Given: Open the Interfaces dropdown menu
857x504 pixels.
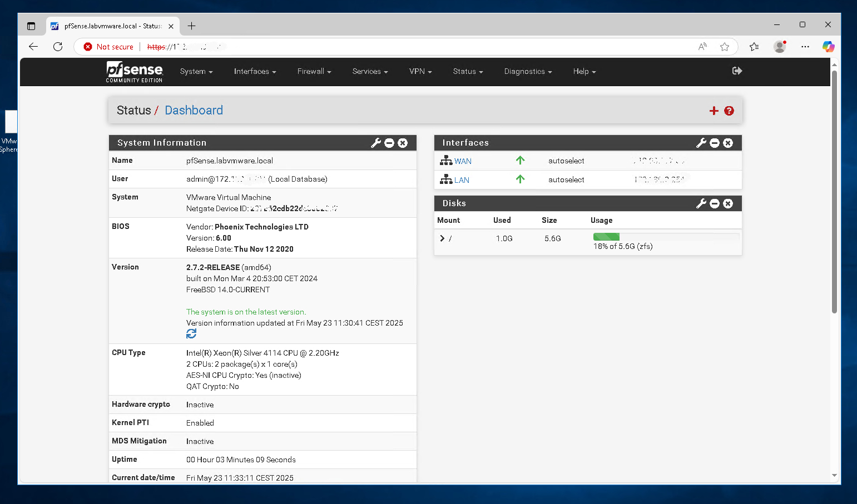Looking at the screenshot, I should click(255, 72).
